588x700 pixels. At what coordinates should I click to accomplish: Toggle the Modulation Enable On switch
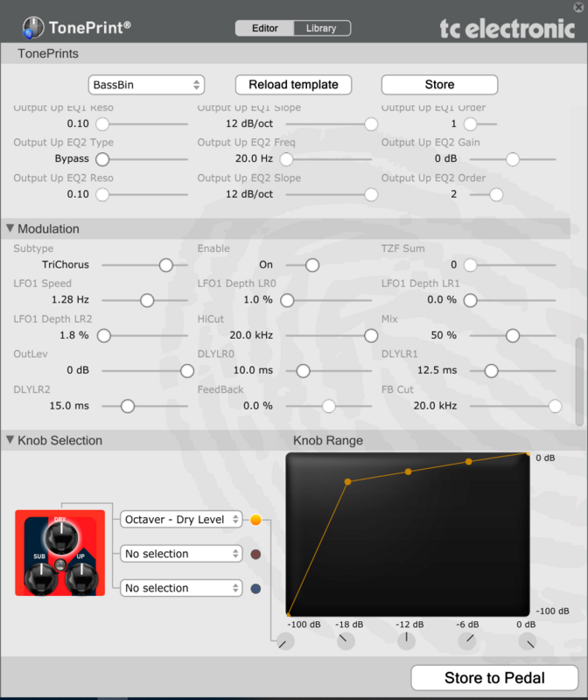point(312,265)
